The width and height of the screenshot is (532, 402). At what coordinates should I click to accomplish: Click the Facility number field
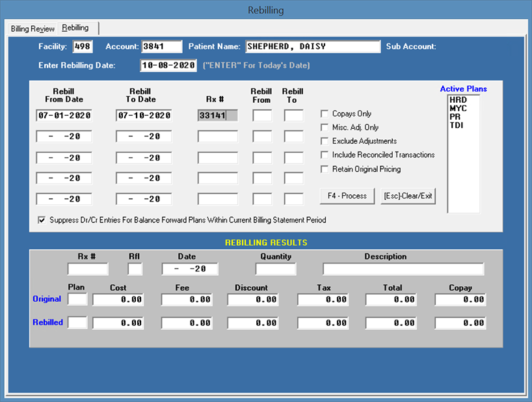click(83, 47)
